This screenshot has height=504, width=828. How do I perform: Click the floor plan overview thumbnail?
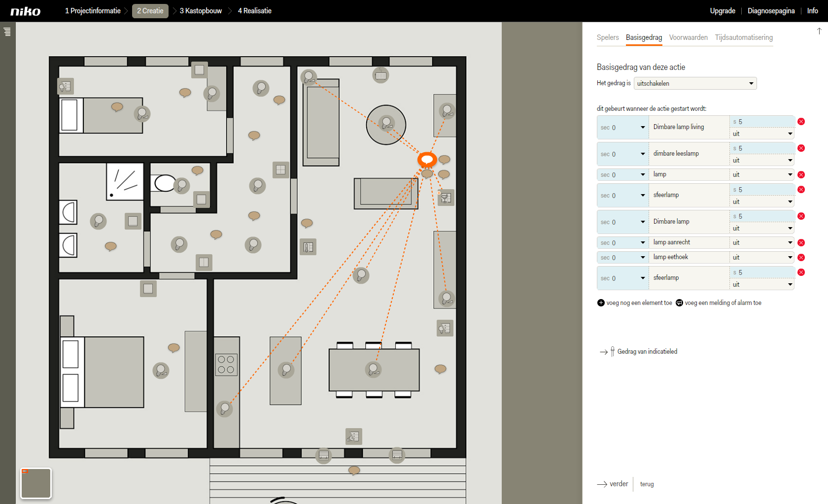[36, 483]
